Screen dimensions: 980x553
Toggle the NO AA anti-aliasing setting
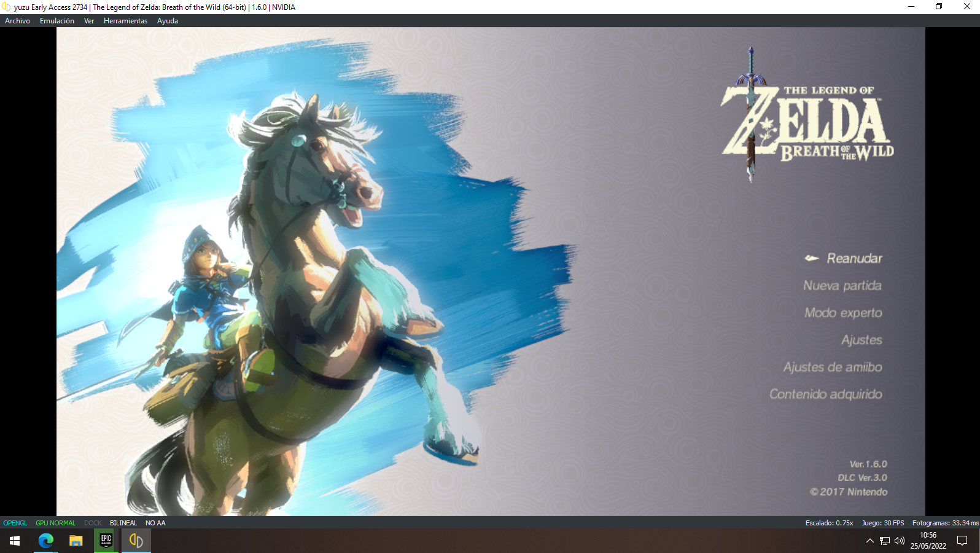click(155, 523)
